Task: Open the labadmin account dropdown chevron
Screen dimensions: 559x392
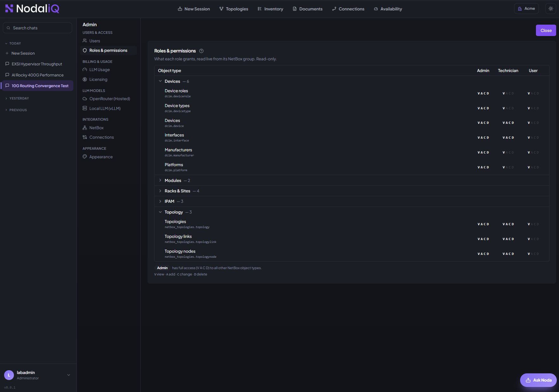Action: pyautogui.click(x=69, y=375)
